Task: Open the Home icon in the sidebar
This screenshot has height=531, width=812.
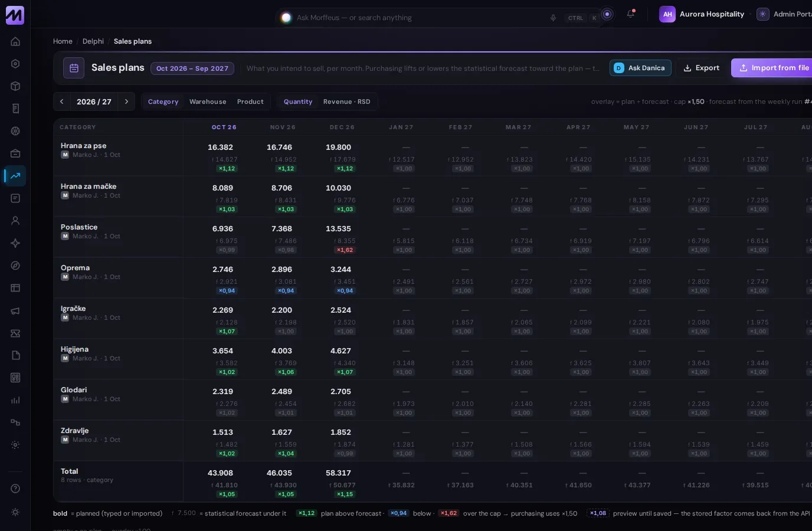Action: click(15, 41)
